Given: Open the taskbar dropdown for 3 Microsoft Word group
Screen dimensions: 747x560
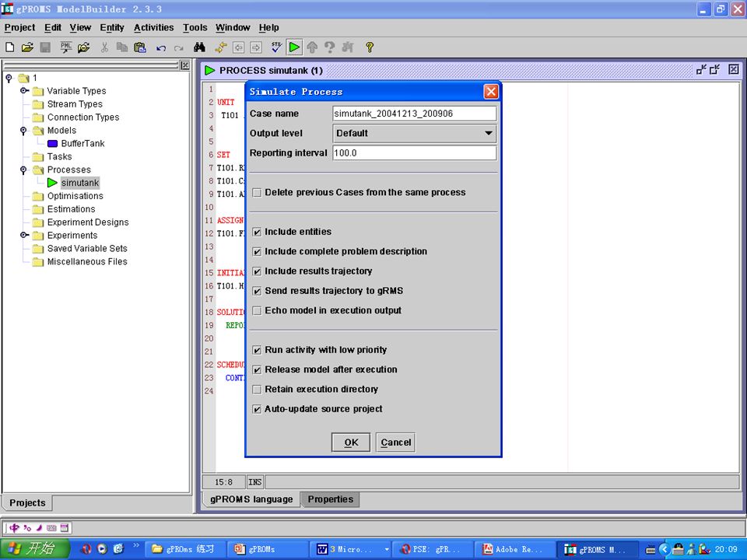Looking at the screenshot, I should [387, 549].
